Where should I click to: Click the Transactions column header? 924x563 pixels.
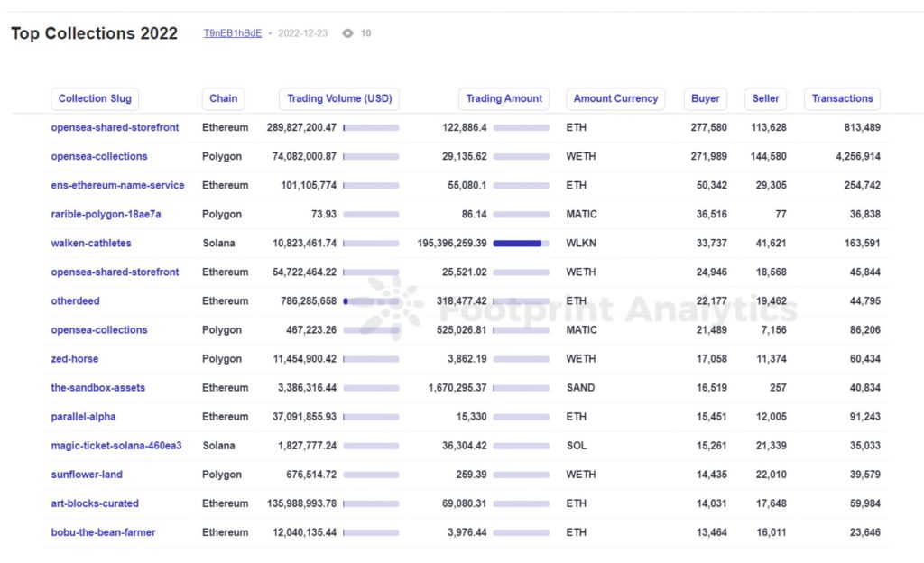tap(842, 99)
